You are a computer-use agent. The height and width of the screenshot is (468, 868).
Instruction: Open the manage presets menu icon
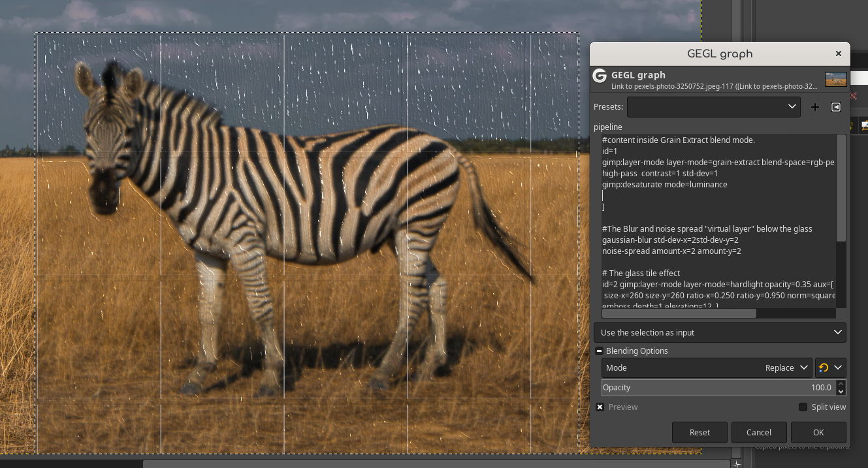point(836,107)
